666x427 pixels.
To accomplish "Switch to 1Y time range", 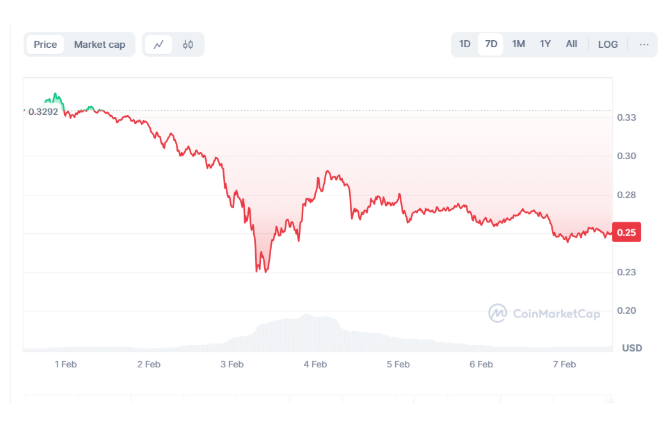I will pos(545,44).
